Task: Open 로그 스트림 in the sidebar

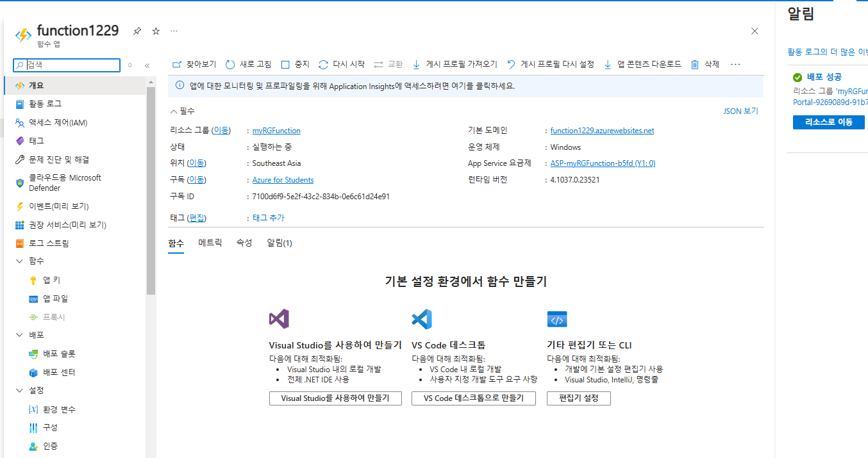Action: [74, 243]
